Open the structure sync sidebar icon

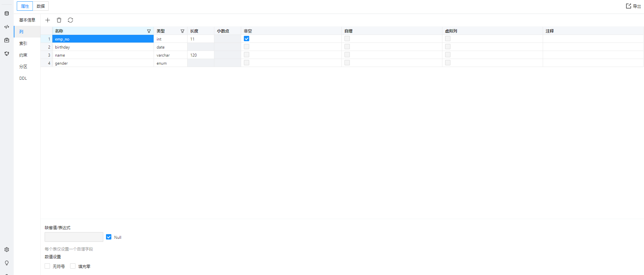(x=7, y=54)
